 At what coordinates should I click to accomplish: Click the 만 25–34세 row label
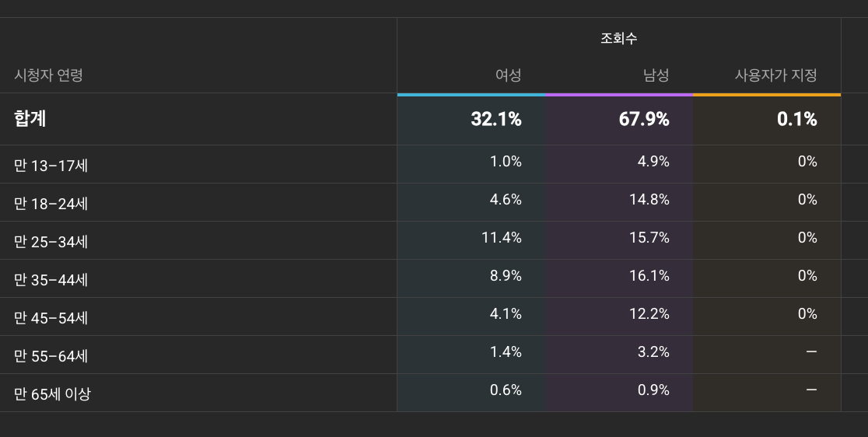[51, 241]
